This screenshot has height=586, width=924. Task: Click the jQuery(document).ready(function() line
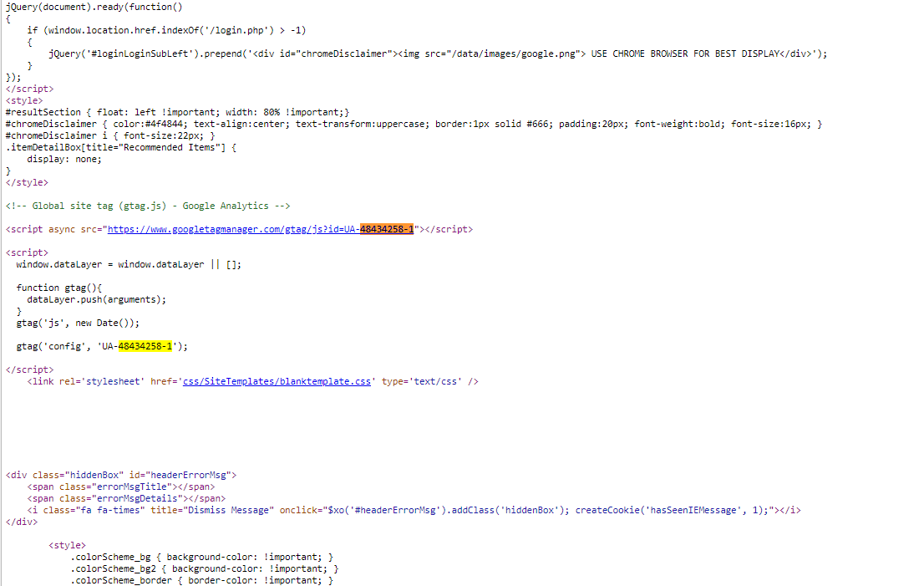click(x=94, y=7)
